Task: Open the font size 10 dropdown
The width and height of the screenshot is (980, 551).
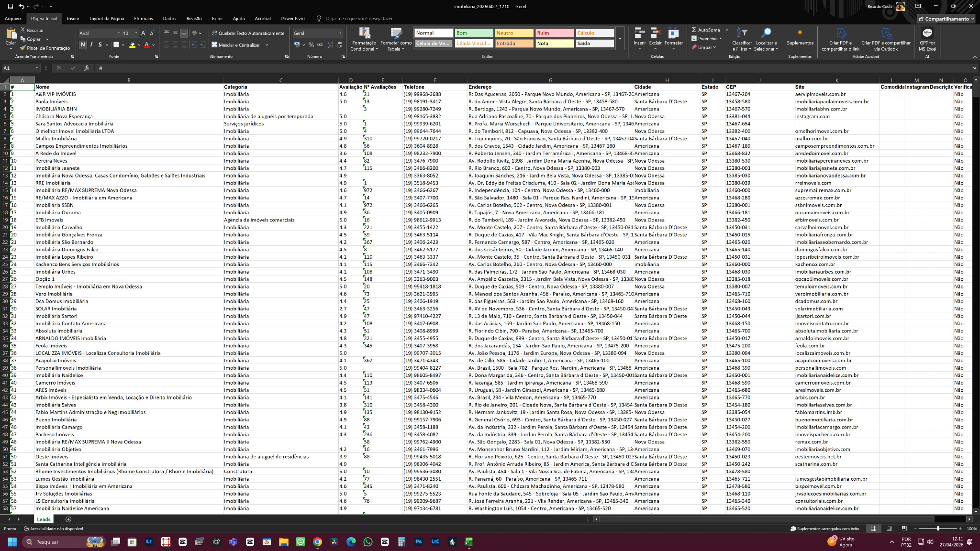Action: tap(136, 33)
